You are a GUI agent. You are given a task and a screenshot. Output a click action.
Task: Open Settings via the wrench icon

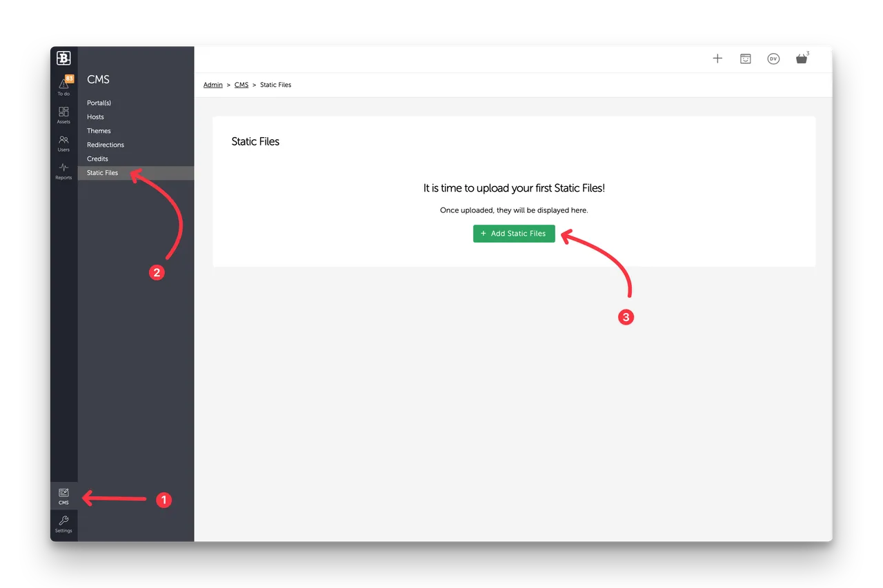[x=63, y=525]
